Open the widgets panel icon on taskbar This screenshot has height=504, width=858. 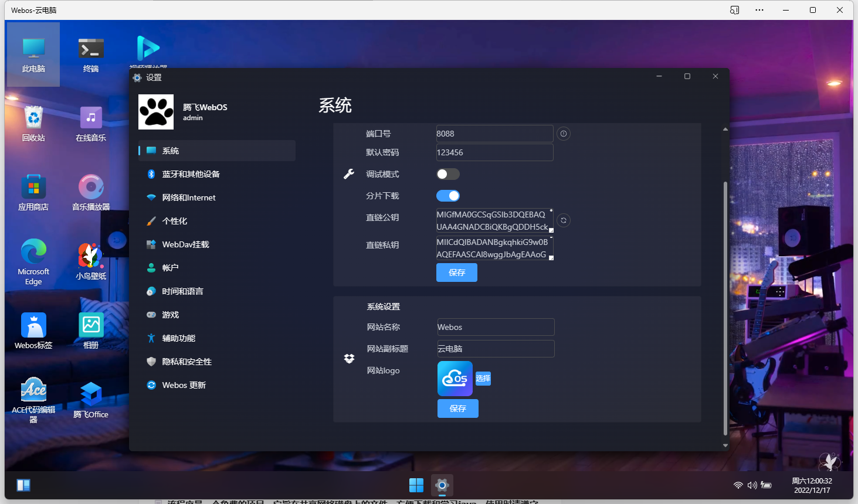pos(23,485)
